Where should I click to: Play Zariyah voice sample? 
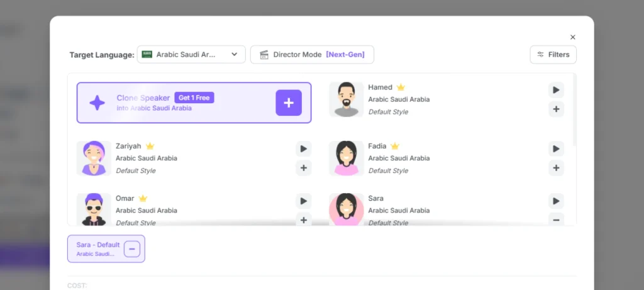point(304,148)
